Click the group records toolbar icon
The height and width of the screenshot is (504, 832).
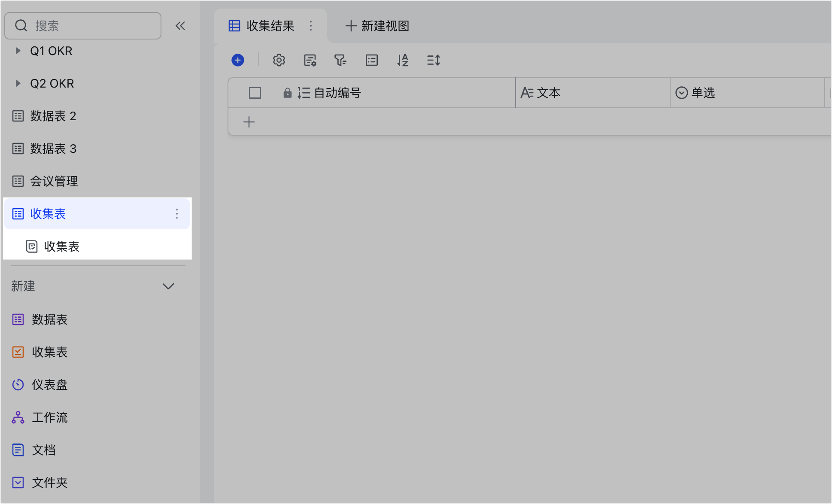click(372, 60)
